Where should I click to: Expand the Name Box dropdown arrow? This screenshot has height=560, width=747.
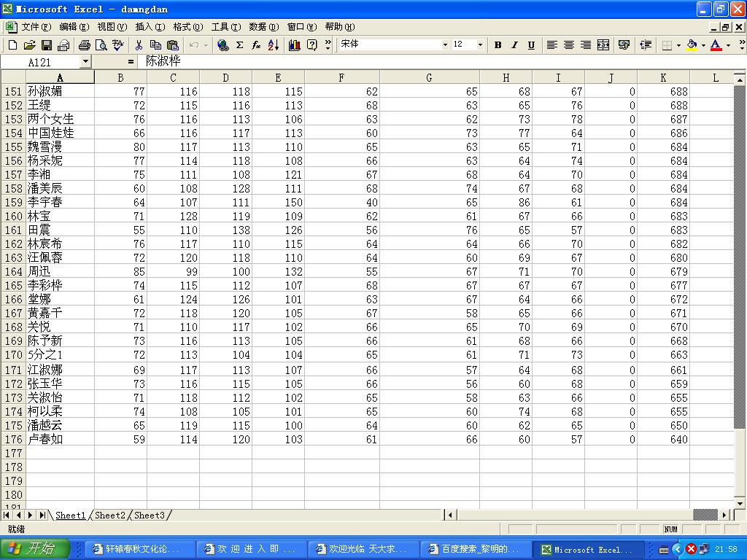tap(85, 62)
